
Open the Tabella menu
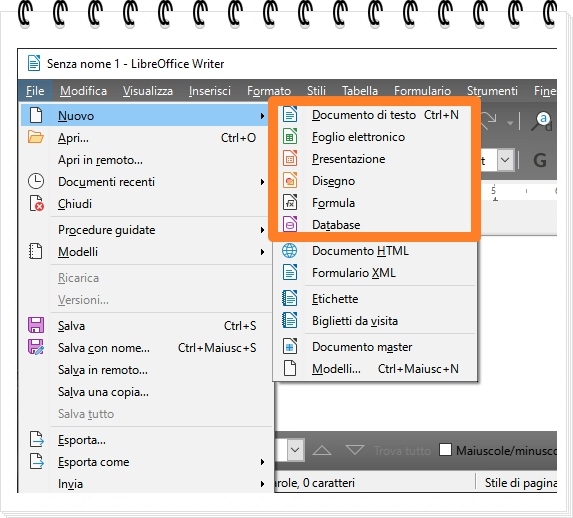pyautogui.click(x=360, y=91)
